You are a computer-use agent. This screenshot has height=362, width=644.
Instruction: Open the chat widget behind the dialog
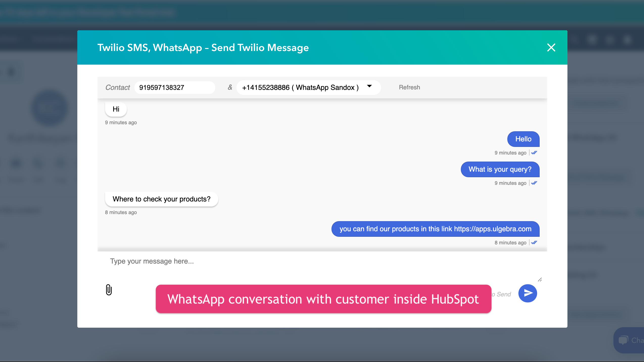[x=629, y=340]
